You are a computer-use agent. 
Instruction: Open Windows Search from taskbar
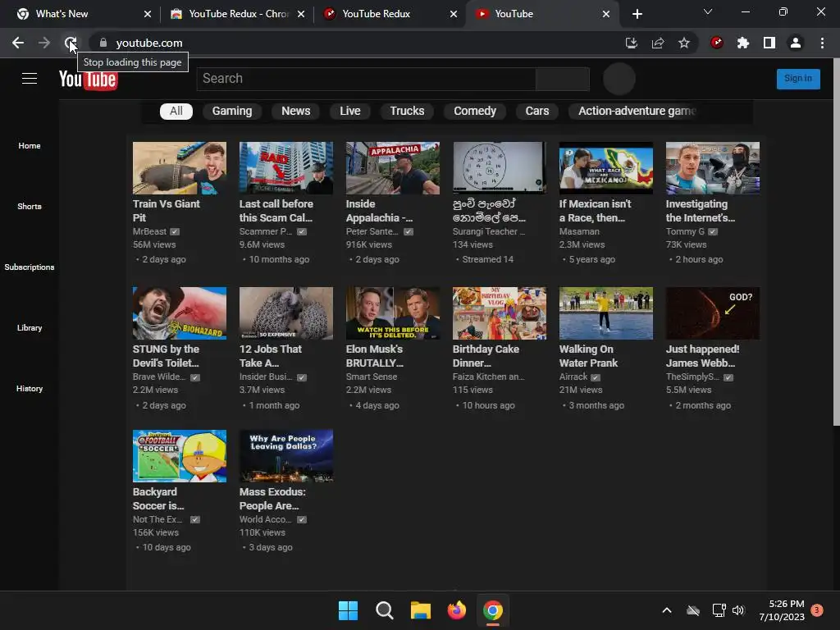coord(384,610)
